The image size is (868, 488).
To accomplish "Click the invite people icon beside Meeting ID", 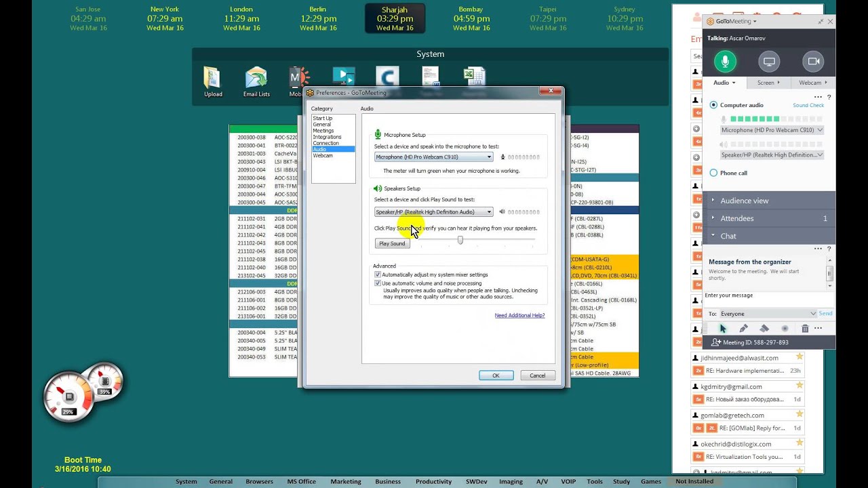I will click(x=715, y=342).
